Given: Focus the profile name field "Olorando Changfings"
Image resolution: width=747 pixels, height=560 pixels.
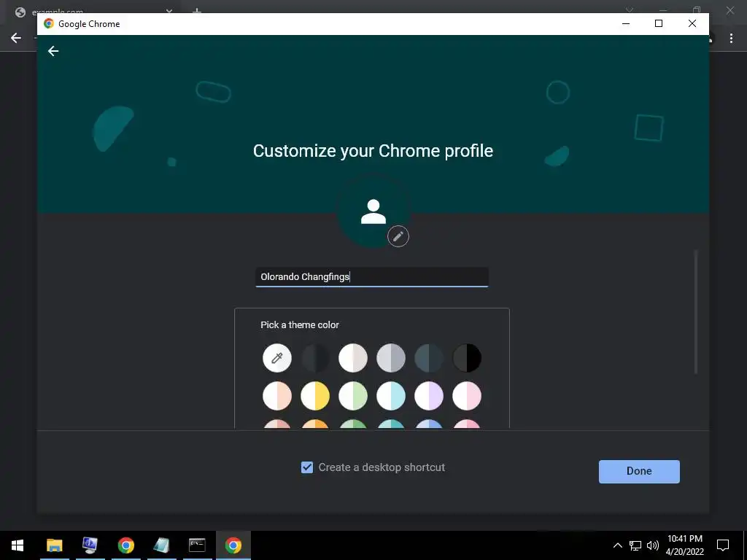Looking at the screenshot, I should [x=372, y=276].
